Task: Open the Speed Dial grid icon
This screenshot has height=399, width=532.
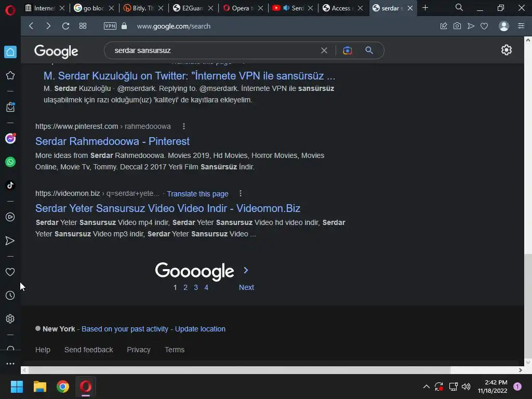Action: point(83,26)
